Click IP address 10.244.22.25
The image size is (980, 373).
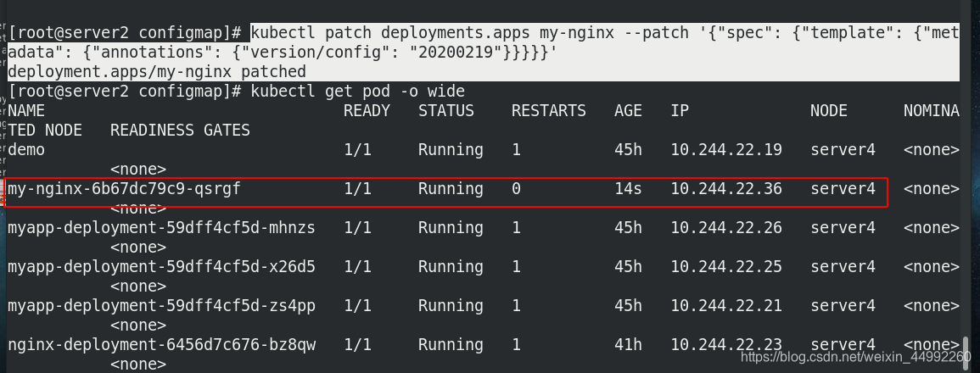(726, 267)
